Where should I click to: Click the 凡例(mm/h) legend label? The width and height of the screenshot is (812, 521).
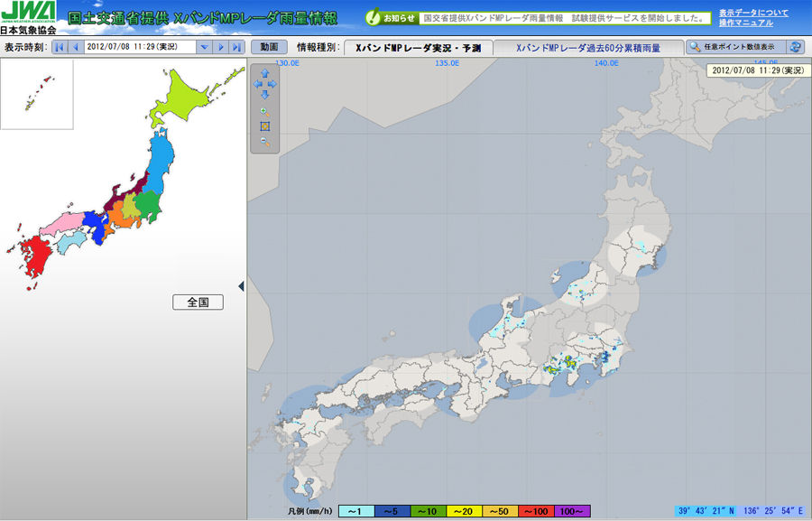pyautogui.click(x=310, y=512)
